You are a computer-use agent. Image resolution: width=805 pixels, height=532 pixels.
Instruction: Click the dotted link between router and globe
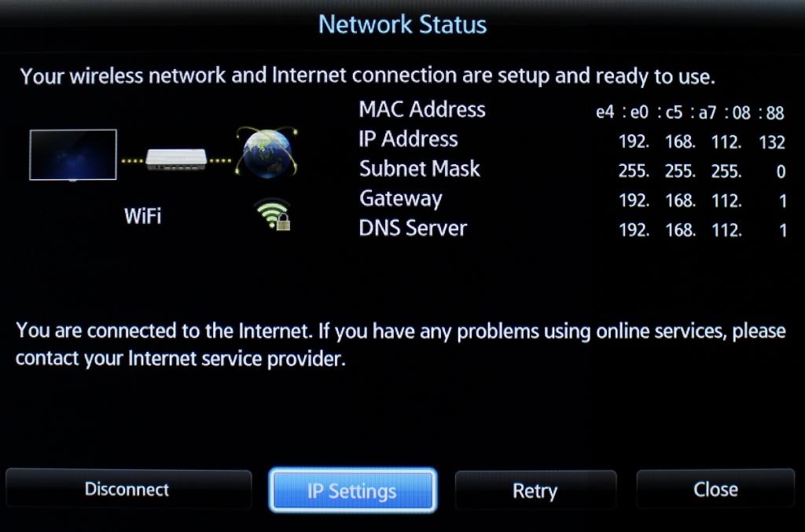[220, 160]
